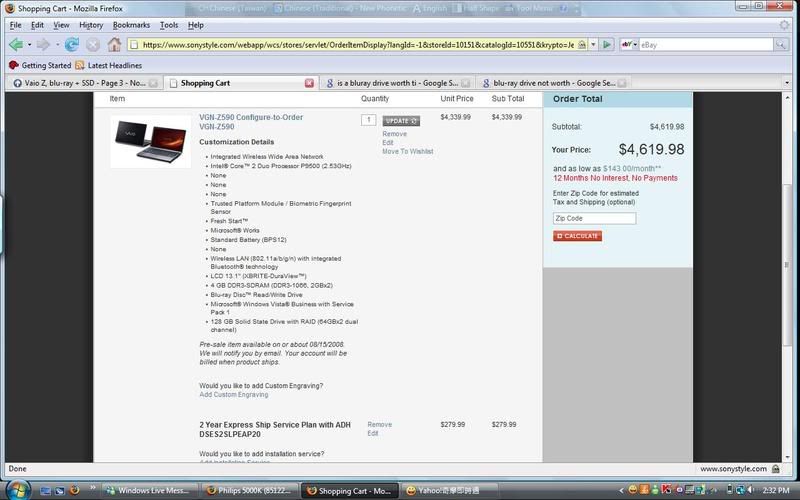
Task: Click the green Go arrow beside address bar
Action: [x=607, y=45]
